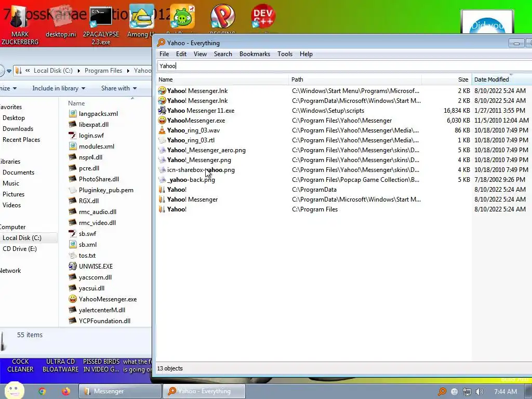
Task: Select Documents library in Explorer sidebar
Action: pyautogui.click(x=18, y=172)
